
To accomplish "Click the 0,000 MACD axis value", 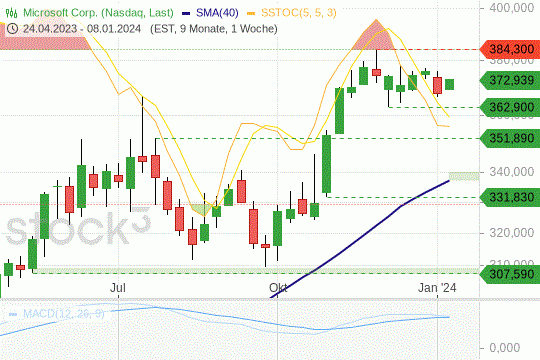I will tap(505, 348).
